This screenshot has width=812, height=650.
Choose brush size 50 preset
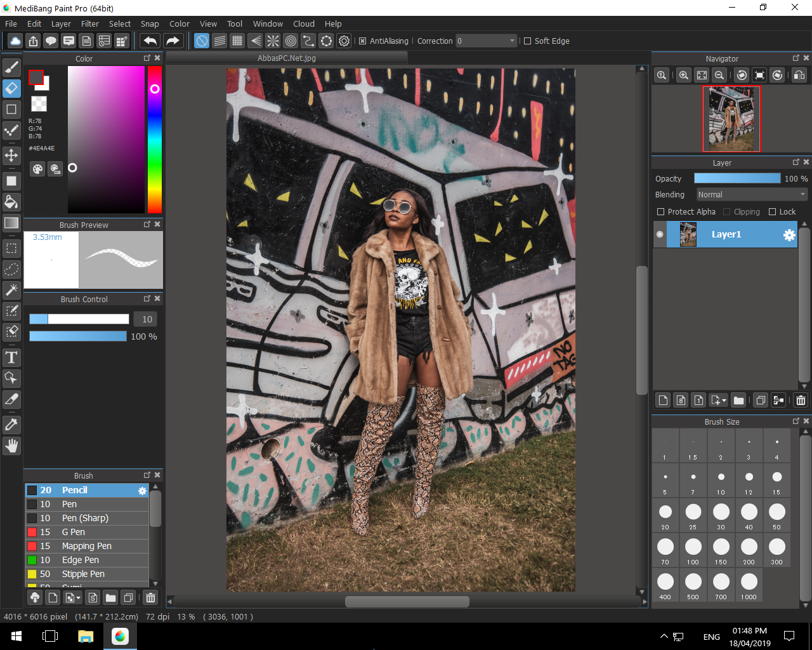777,515
